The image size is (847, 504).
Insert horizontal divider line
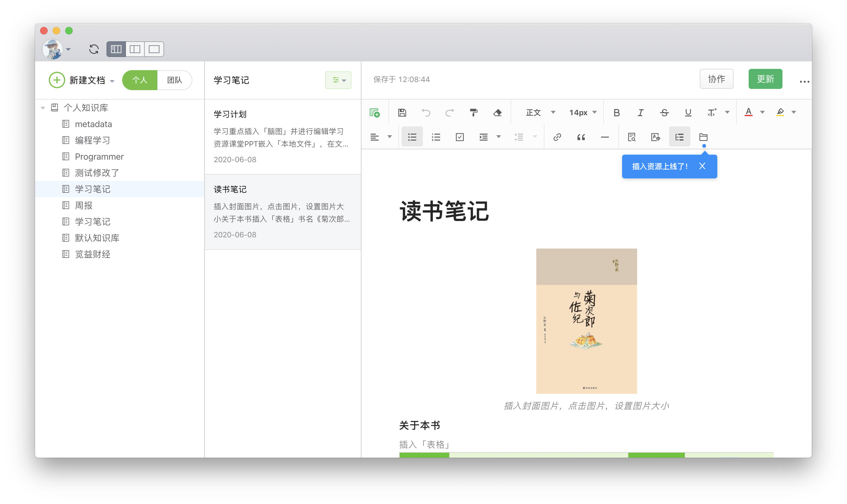click(605, 137)
